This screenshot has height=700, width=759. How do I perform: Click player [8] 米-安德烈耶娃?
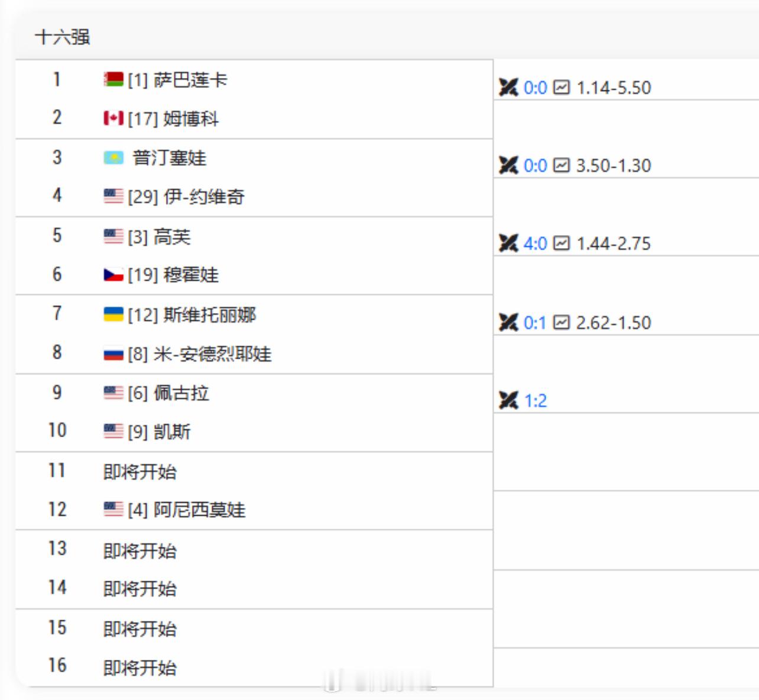[x=212, y=354]
